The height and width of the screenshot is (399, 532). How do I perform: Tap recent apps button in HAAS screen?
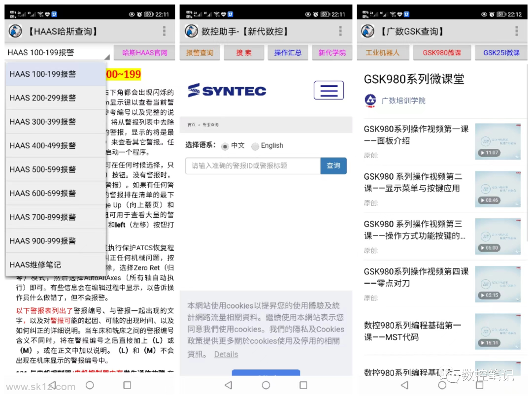(x=127, y=385)
